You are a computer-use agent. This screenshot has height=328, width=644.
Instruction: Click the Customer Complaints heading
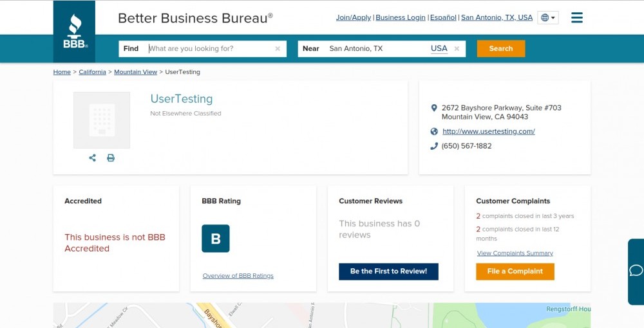point(513,201)
